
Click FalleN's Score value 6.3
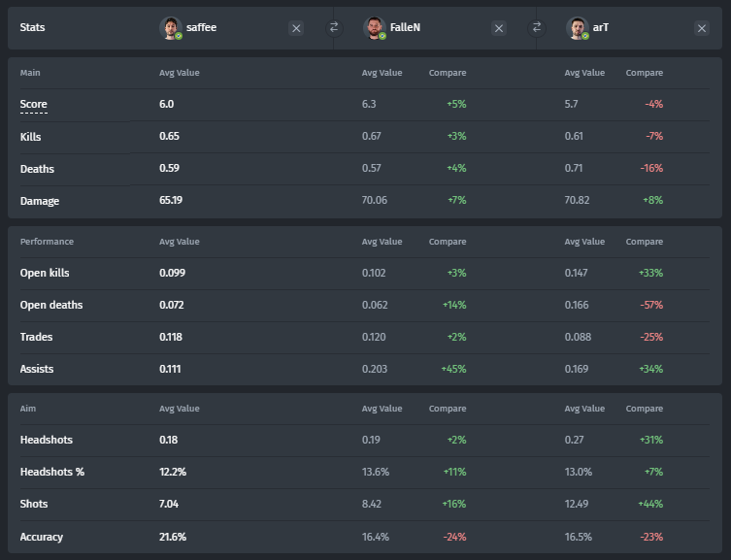(x=369, y=104)
